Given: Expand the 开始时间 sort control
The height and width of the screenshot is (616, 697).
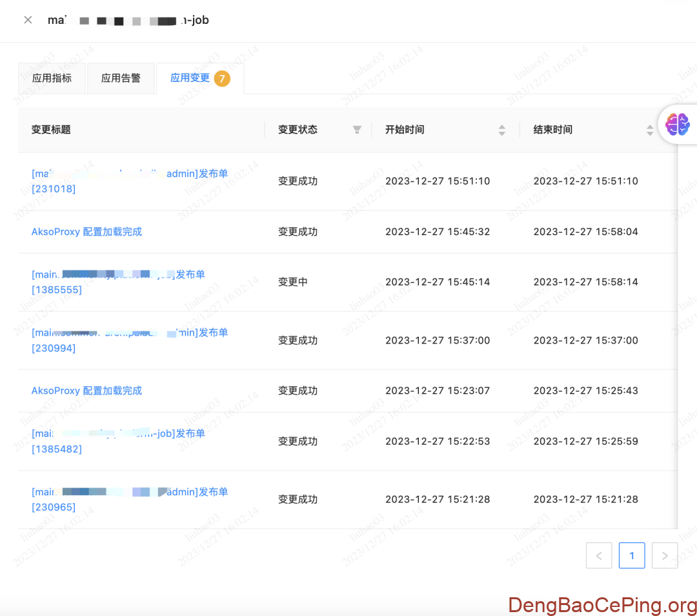Looking at the screenshot, I should pyautogui.click(x=501, y=129).
